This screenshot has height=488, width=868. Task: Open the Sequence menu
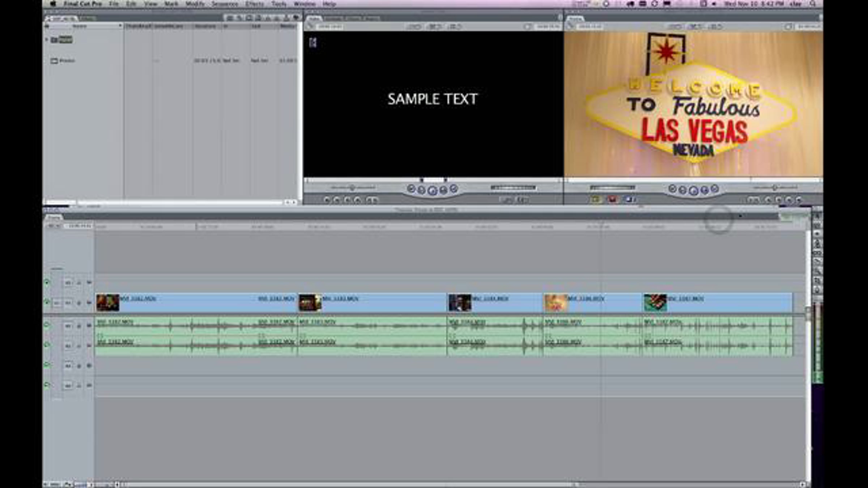click(225, 4)
